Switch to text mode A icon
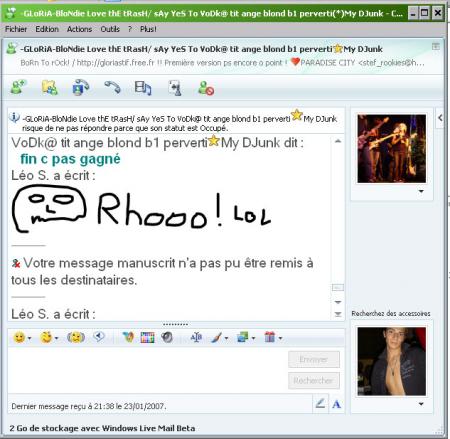 click(x=337, y=404)
